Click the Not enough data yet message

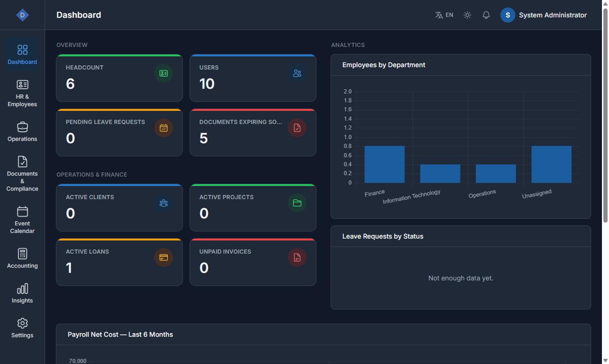coord(461,278)
